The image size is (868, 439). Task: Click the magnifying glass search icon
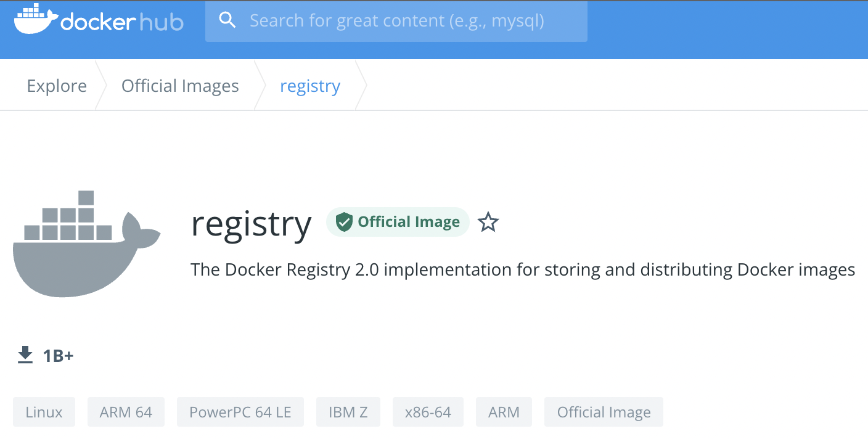click(x=227, y=21)
